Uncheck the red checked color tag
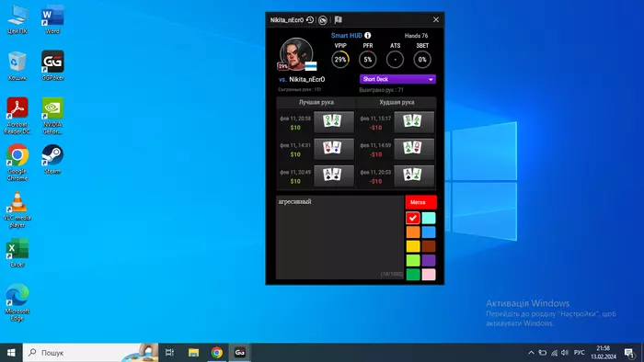This screenshot has width=644, height=362. click(413, 218)
